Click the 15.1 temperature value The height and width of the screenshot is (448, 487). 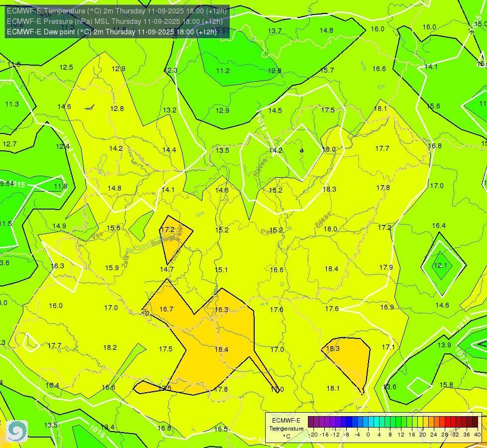[221, 270]
